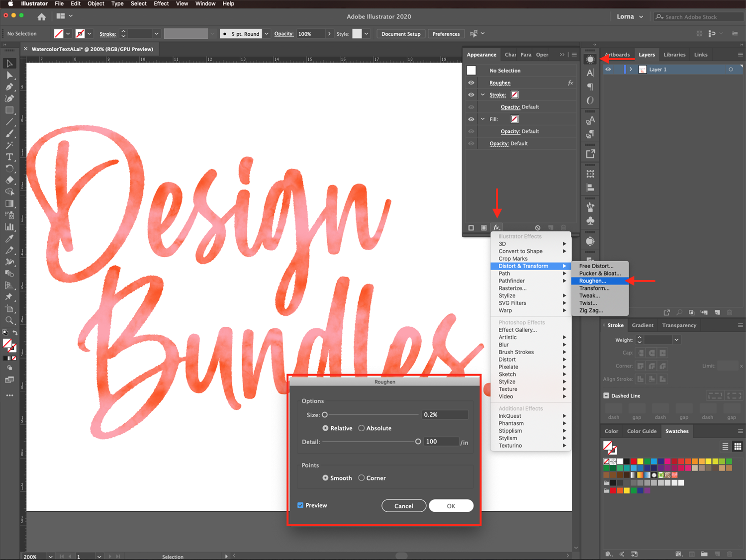Open the Appearance panel dock icon
Screen dimensions: 746x560
pos(590,59)
